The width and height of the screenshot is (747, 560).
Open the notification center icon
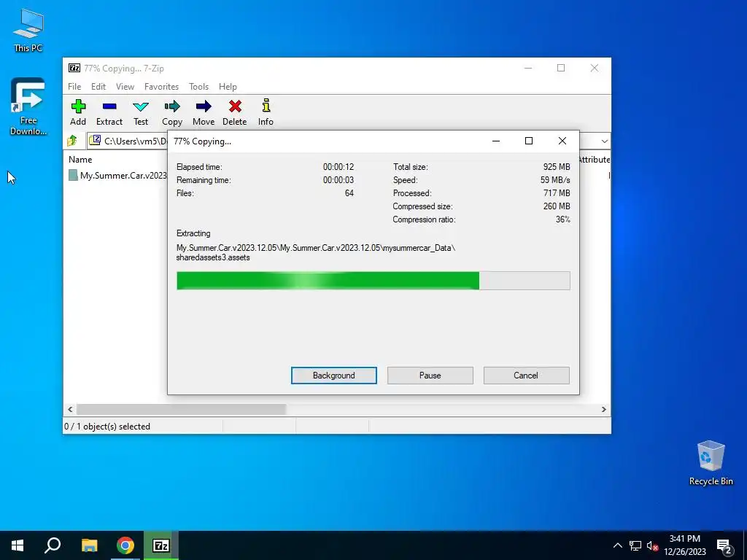click(724, 547)
